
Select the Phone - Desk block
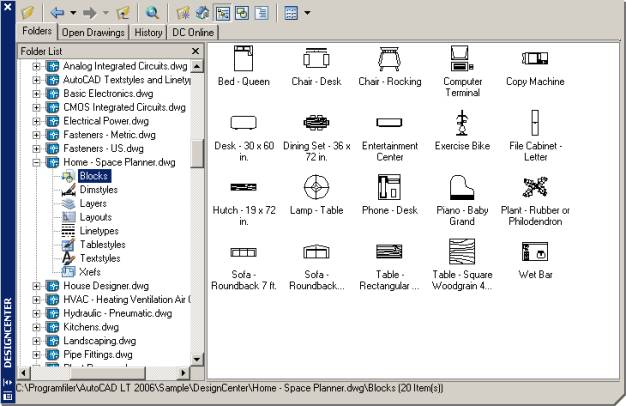(x=390, y=196)
